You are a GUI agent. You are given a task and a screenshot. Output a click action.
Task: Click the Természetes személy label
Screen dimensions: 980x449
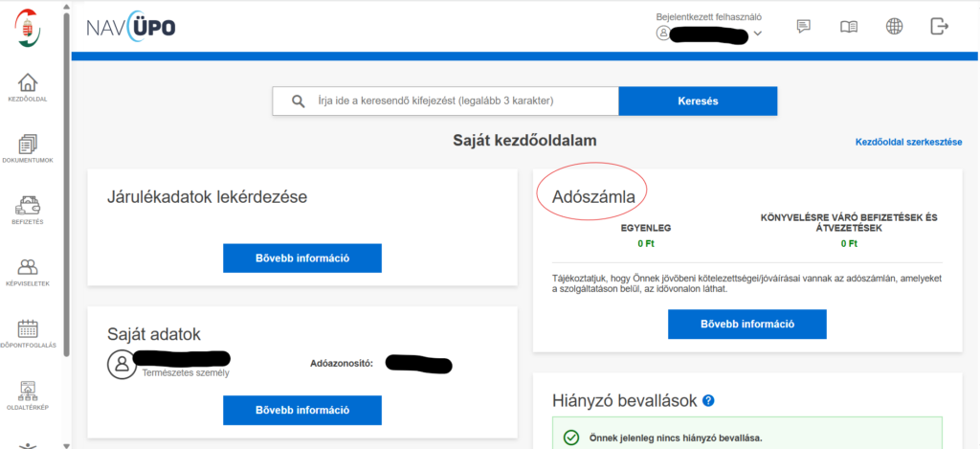187,373
